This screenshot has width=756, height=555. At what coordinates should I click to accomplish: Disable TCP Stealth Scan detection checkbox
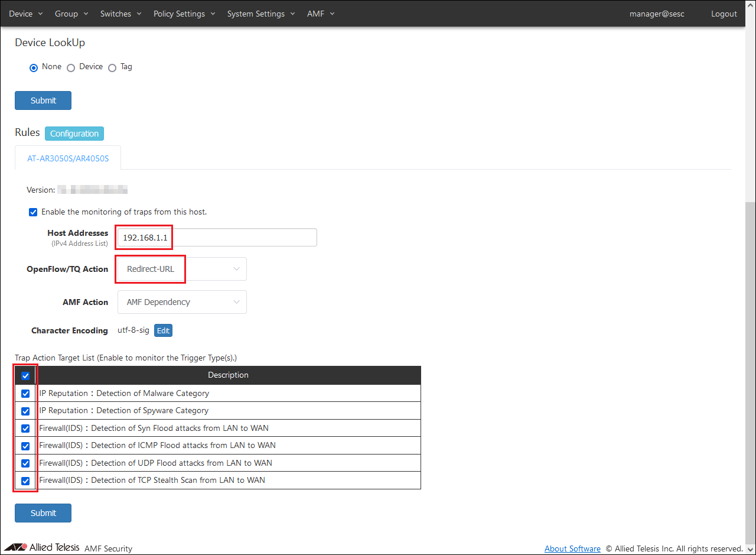tap(25, 481)
